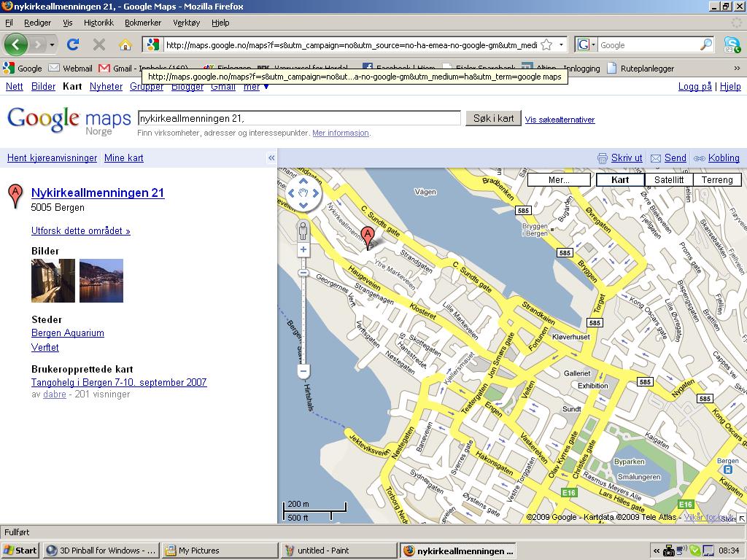Pan the map up using navigation arrow
The width and height of the screenshot is (747, 560).
pyautogui.click(x=303, y=182)
